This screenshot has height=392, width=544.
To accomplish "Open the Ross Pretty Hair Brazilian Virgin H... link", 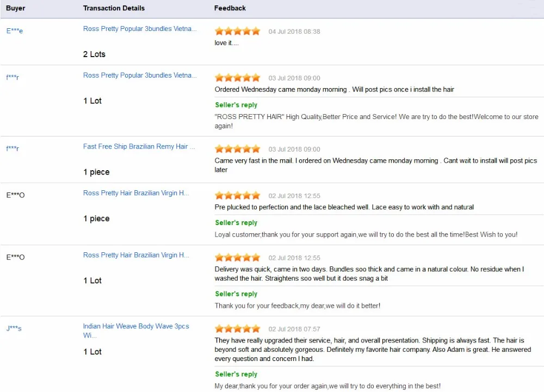I will click(x=136, y=192).
